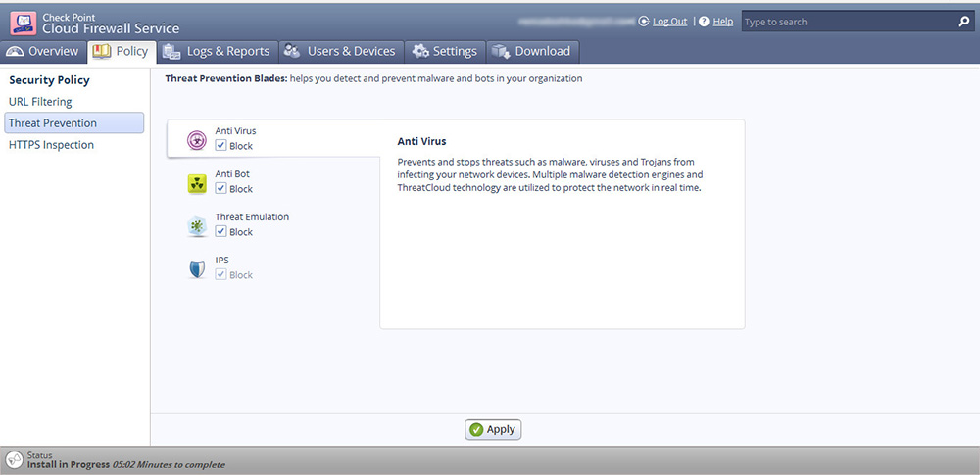Click the Anti Bot blade label
This screenshot has width=980, height=475.
click(232, 174)
